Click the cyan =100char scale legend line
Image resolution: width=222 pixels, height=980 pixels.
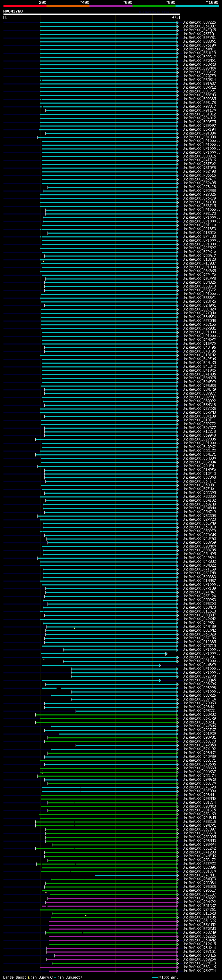tap(155, 977)
